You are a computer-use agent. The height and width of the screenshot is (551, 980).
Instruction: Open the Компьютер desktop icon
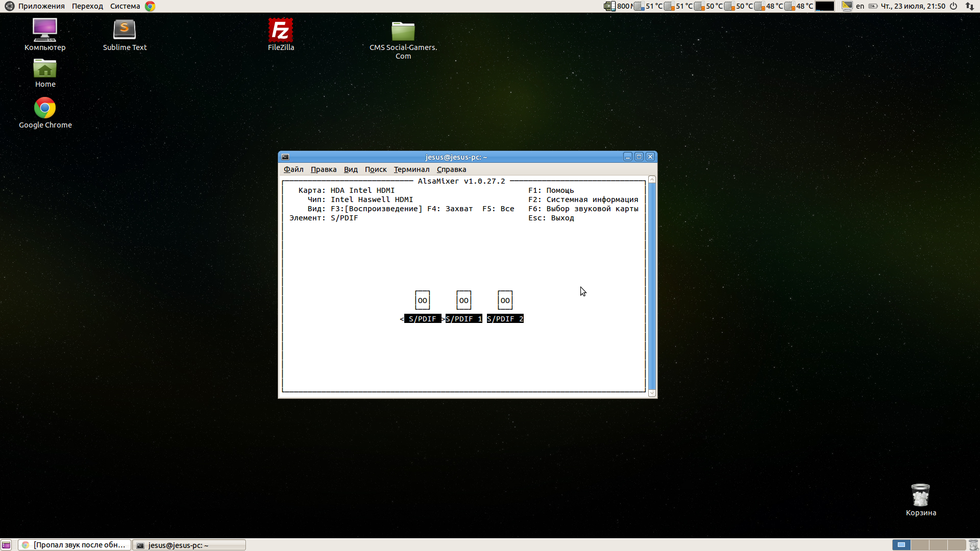point(45,31)
